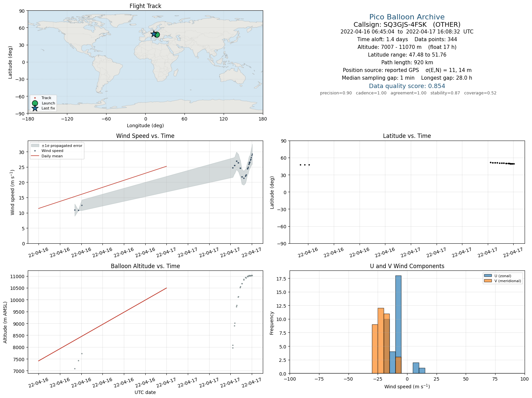
Task: Click the Wind speed dot marker in the legend
Action: click(35, 151)
